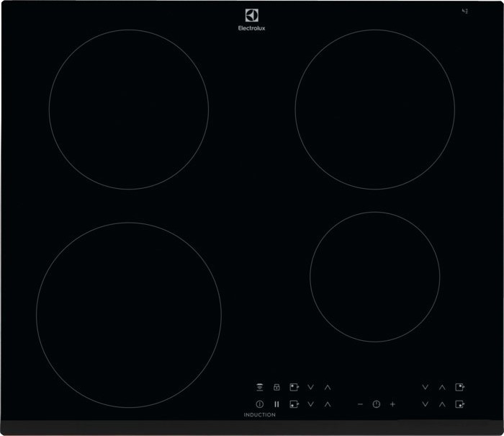The height and width of the screenshot is (436, 504).
Task: Increase timer with the plus button
Action: 392,404
